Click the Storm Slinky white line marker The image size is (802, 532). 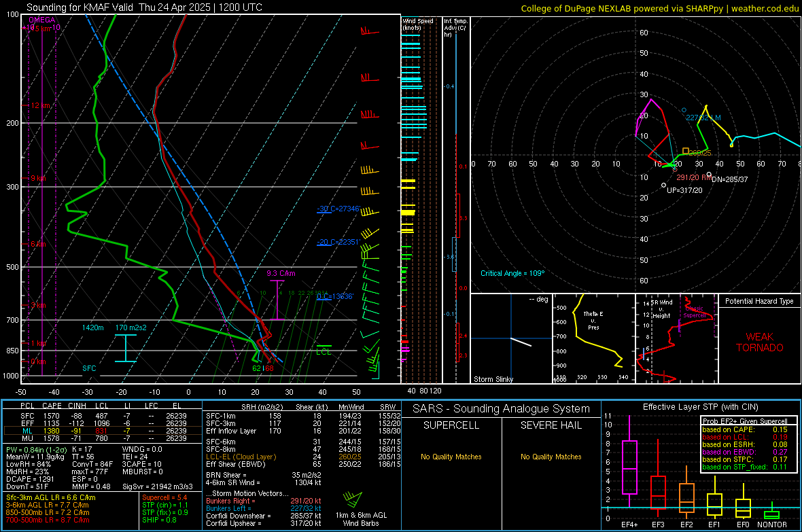(x=521, y=342)
